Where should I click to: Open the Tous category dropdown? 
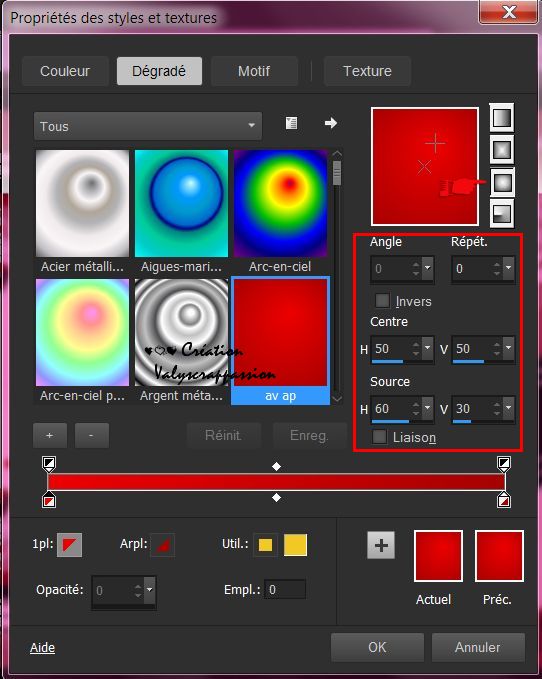[x=148, y=126]
